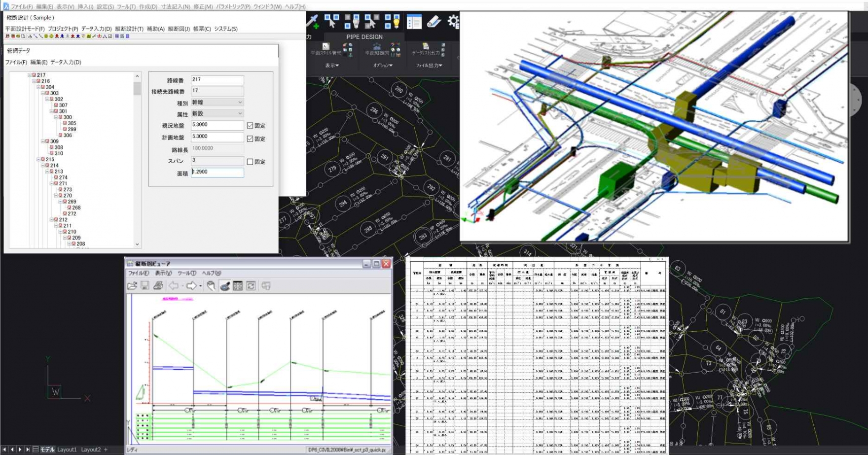Click refresh icon in 縦断図ビューア toolbar
Viewport: 868px width, 455px height.
tap(251, 286)
